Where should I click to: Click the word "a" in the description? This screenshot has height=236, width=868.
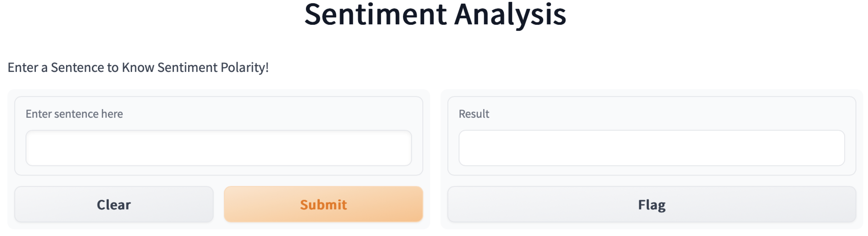(44, 68)
